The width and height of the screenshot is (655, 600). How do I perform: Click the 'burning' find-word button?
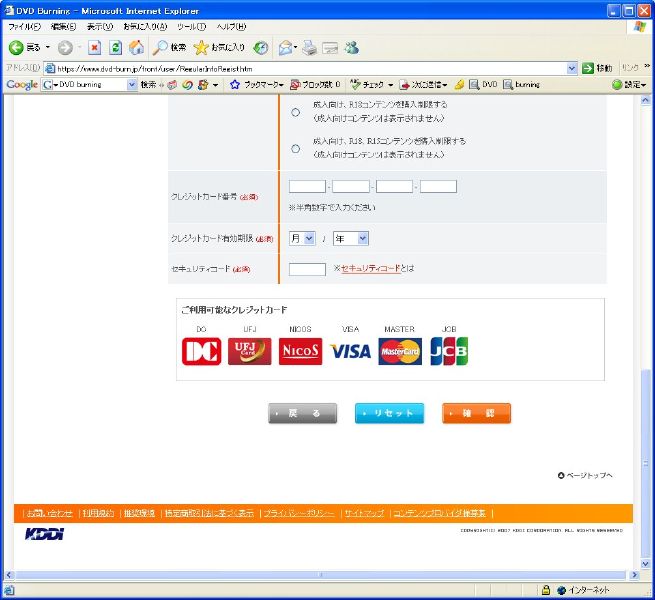tap(521, 85)
